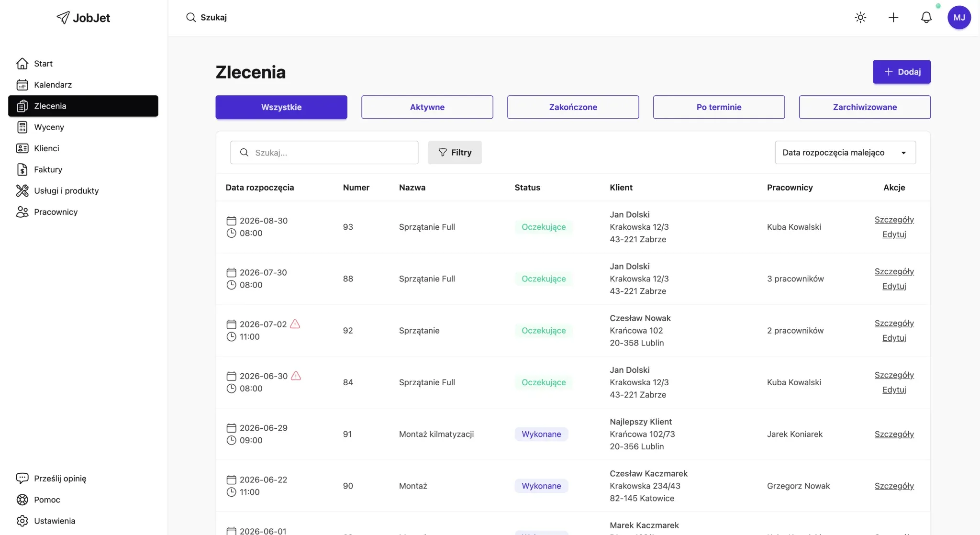The width and height of the screenshot is (980, 535).
Task: Click the plus icon in top bar
Action: [893, 18]
